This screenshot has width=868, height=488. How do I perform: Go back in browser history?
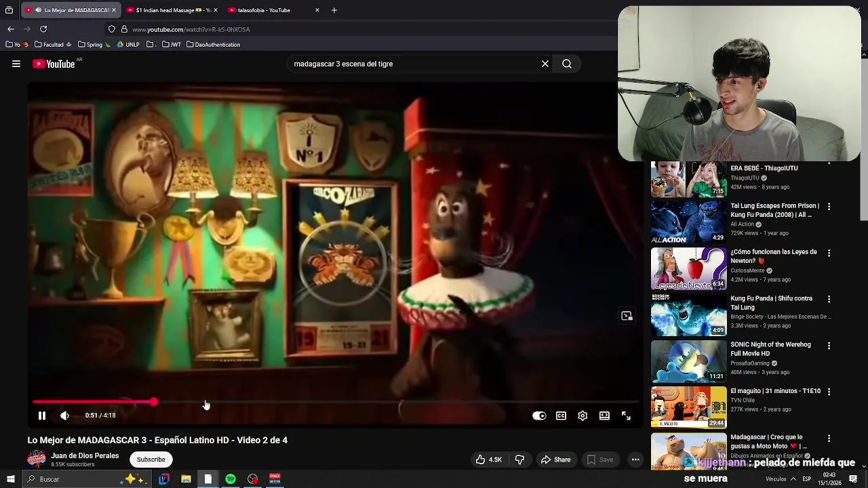click(x=11, y=29)
